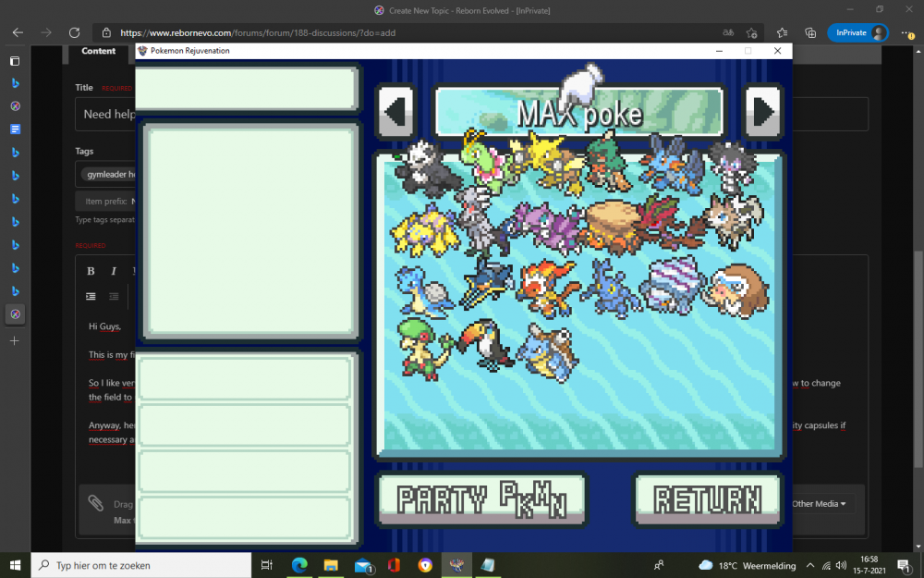Pick the Lapras sprite in the box
This screenshot has width=924, height=578.
tap(425, 292)
